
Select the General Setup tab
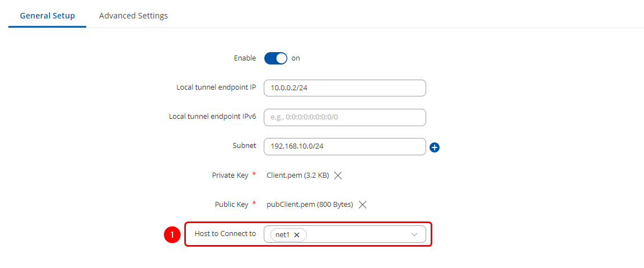pyautogui.click(x=47, y=16)
